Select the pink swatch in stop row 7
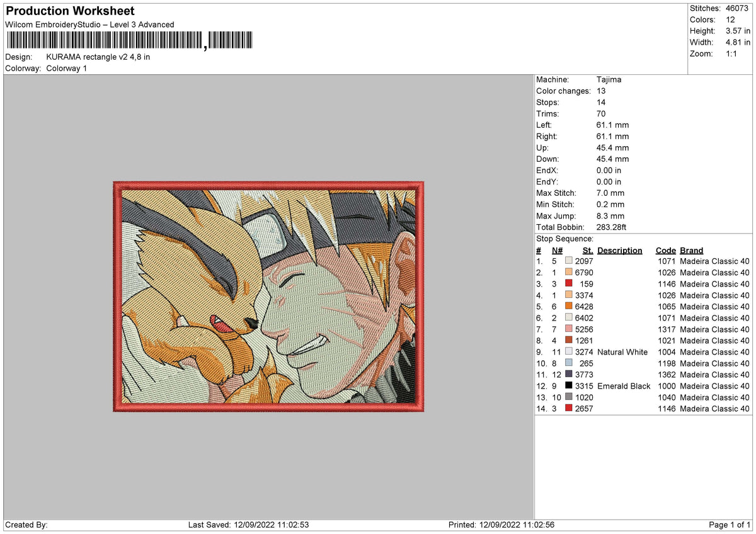Screen dimensions: 756x534 click(x=569, y=329)
